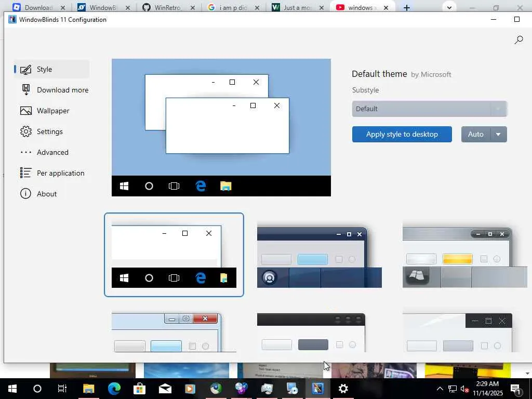
Task: Open Task View on the taskbar
Action: 62,389
